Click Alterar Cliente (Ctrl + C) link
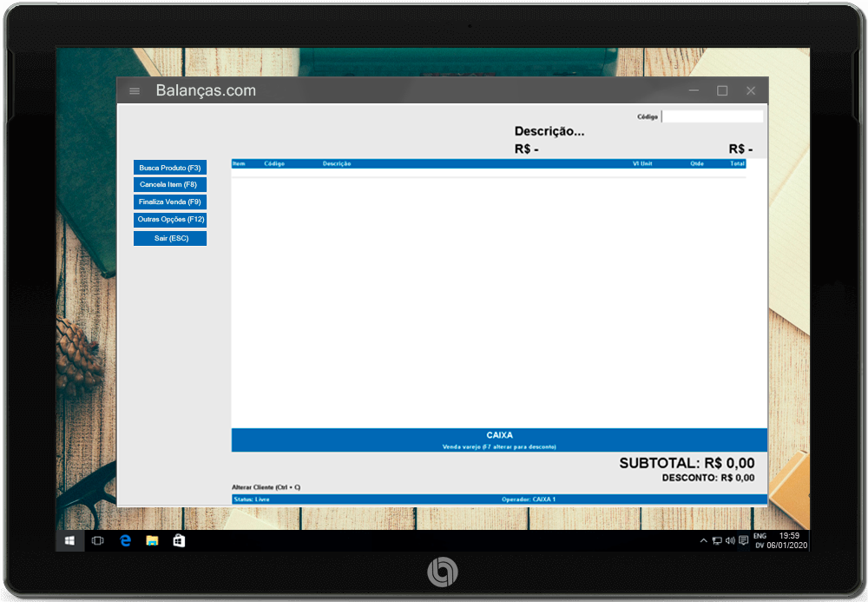The height and width of the screenshot is (602, 868). coord(266,487)
